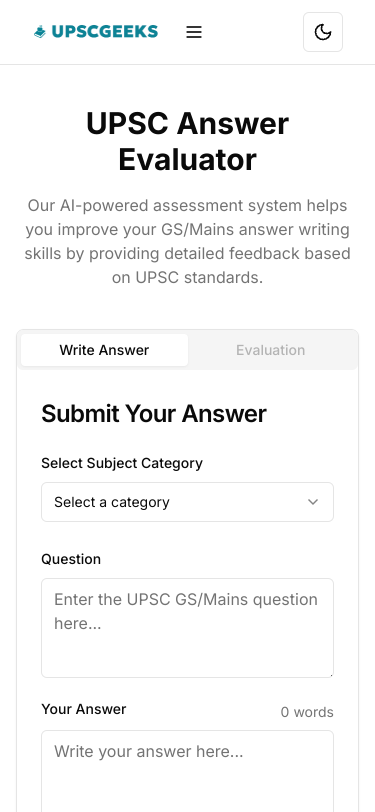Viewport: 375px width, 812px height.
Task: Click the 'Select a category' placeholder text
Action: (112, 502)
